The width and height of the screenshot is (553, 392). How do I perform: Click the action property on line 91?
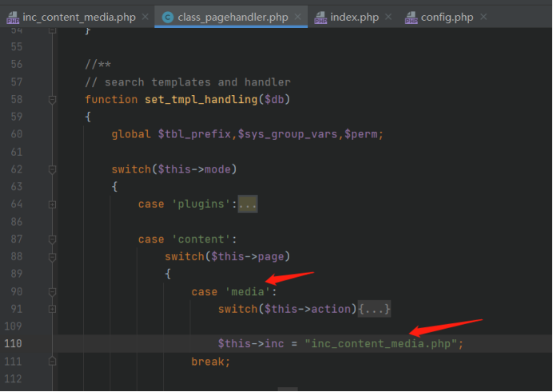point(331,309)
